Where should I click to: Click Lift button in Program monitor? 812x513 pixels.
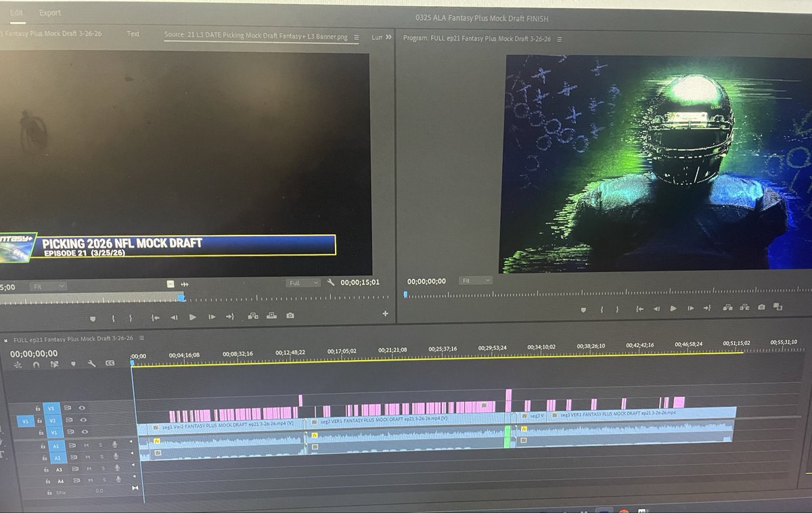(728, 307)
